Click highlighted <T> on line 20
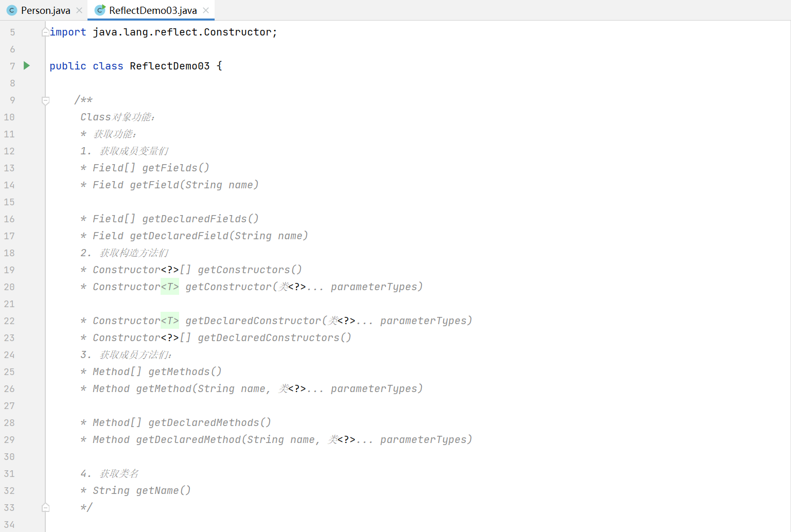 click(x=170, y=287)
